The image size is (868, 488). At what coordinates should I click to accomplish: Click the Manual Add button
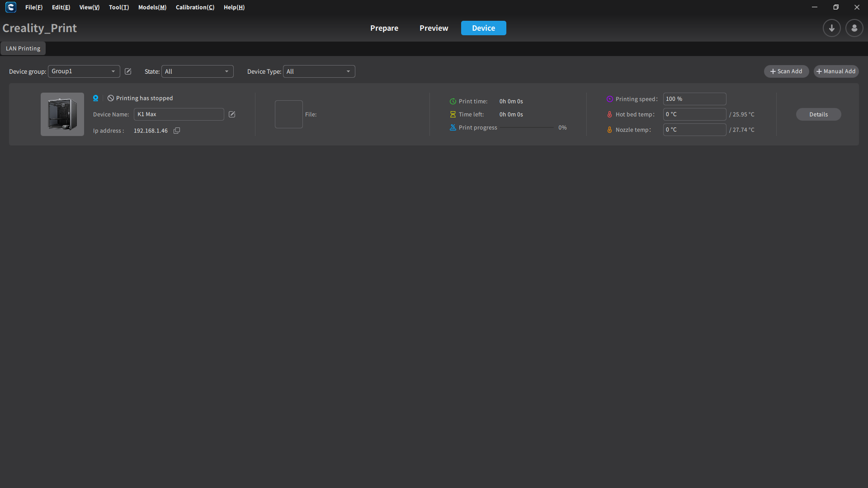(x=836, y=71)
